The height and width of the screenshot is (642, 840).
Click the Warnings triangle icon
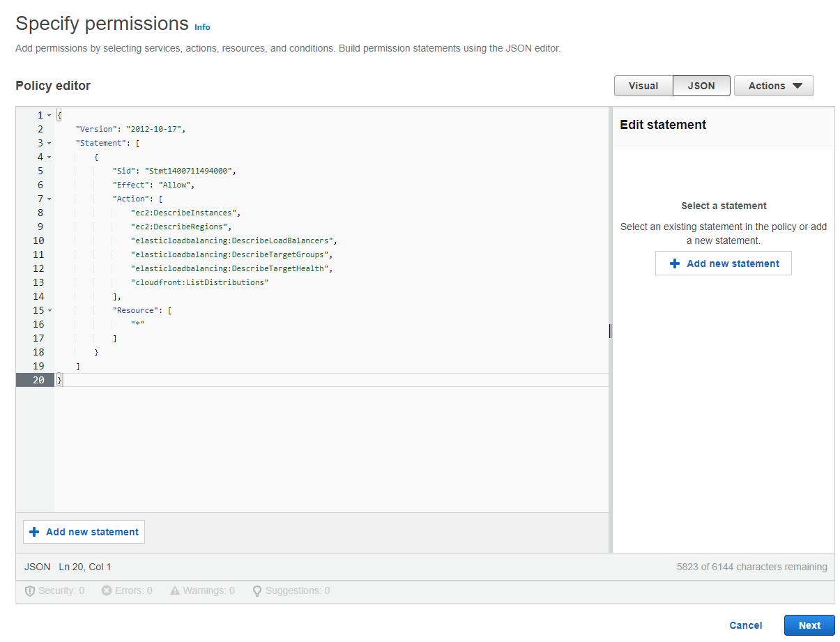175,591
